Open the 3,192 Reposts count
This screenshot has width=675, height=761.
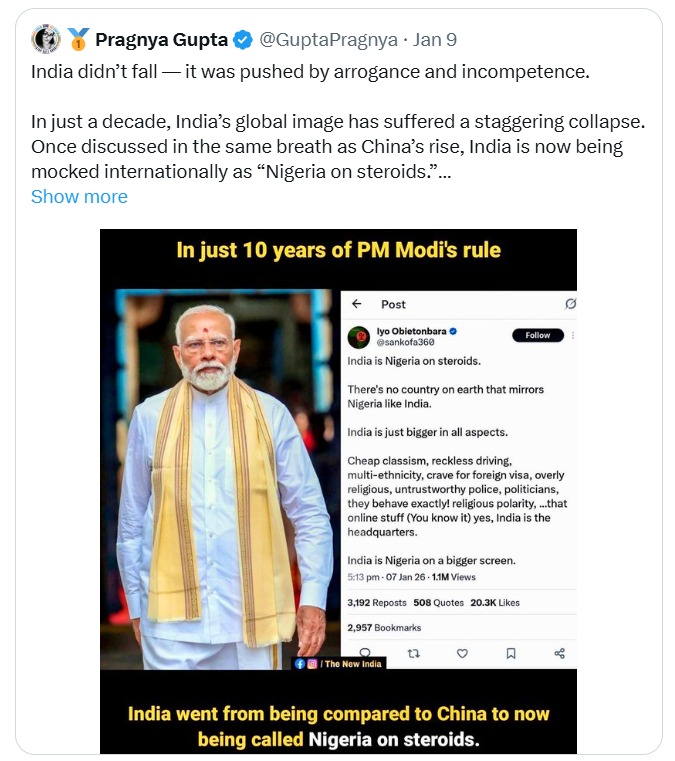pos(376,603)
